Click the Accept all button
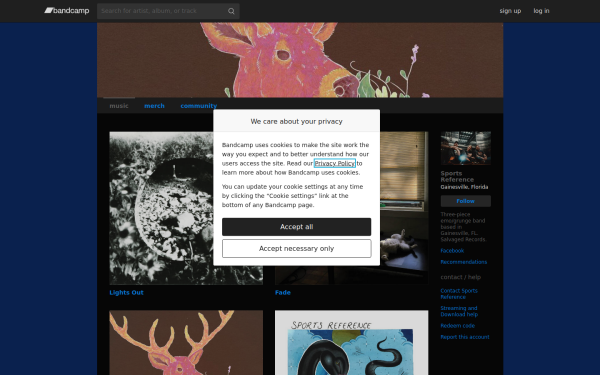Viewport: 600px width, 375px height. pos(297,227)
